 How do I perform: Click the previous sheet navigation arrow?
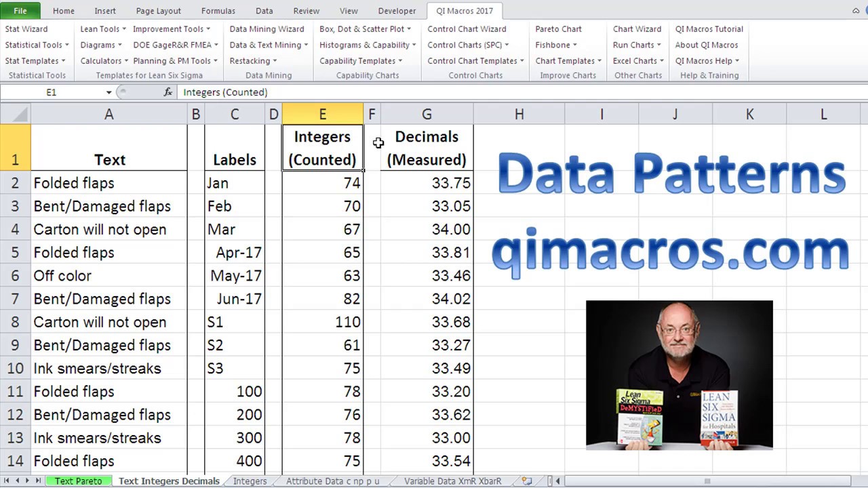point(17,481)
